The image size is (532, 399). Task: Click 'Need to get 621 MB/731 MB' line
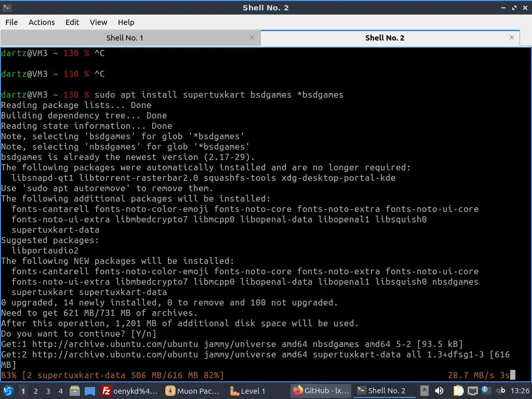coord(99,313)
